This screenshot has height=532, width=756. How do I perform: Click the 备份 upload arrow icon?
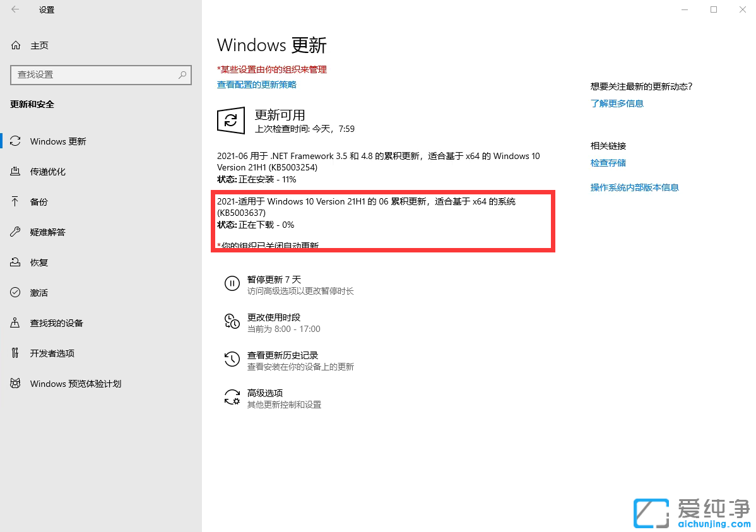(x=15, y=201)
